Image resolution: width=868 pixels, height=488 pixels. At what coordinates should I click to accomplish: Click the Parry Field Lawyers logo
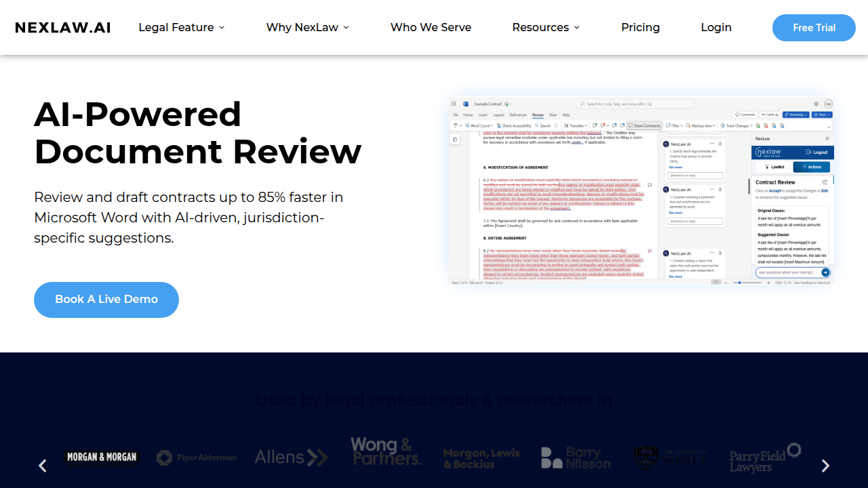(x=766, y=458)
